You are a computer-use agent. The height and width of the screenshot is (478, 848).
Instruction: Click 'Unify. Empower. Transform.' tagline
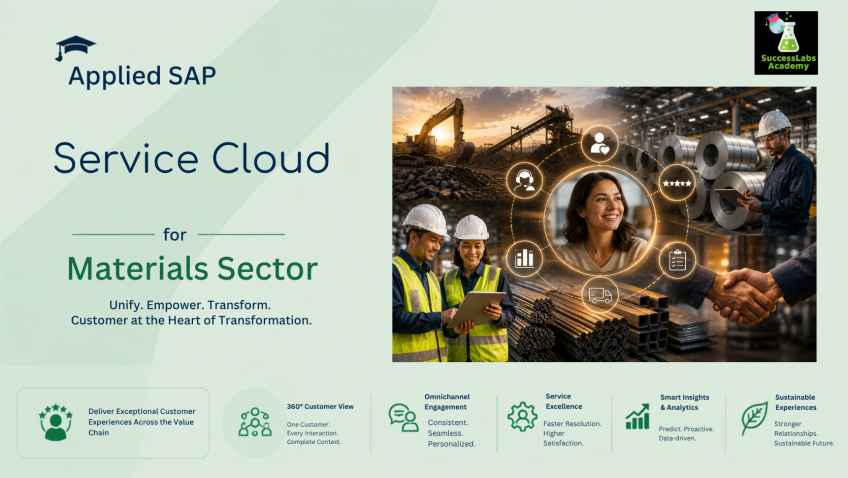point(190,305)
